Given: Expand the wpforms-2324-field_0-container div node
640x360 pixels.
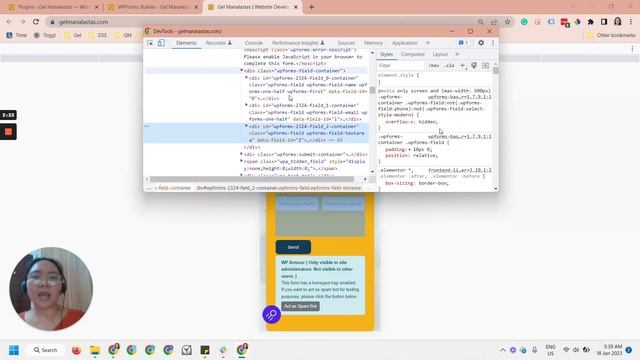Looking at the screenshot, I should click(246, 78).
